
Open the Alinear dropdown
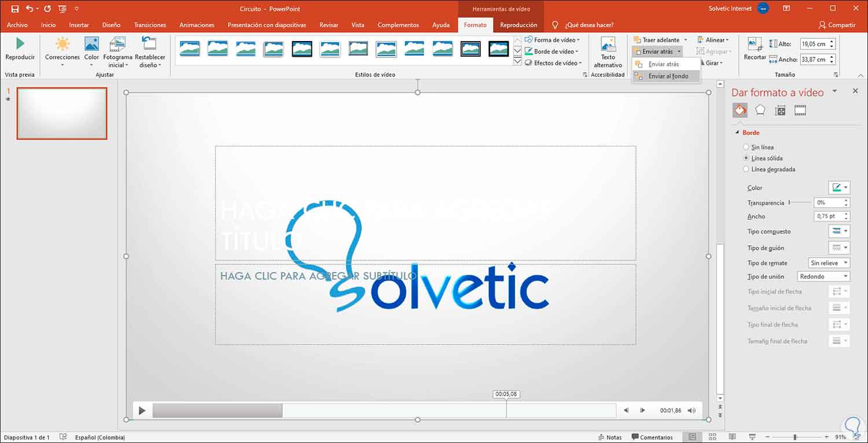click(713, 40)
